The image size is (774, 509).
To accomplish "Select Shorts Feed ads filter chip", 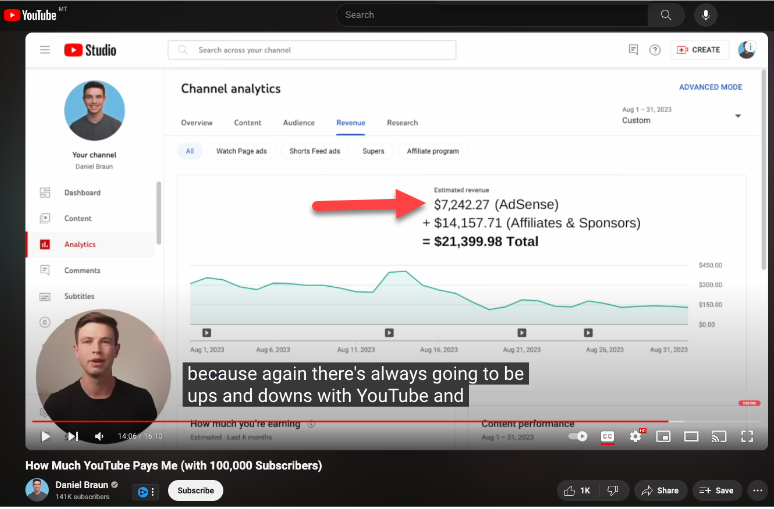I will pyautogui.click(x=314, y=151).
